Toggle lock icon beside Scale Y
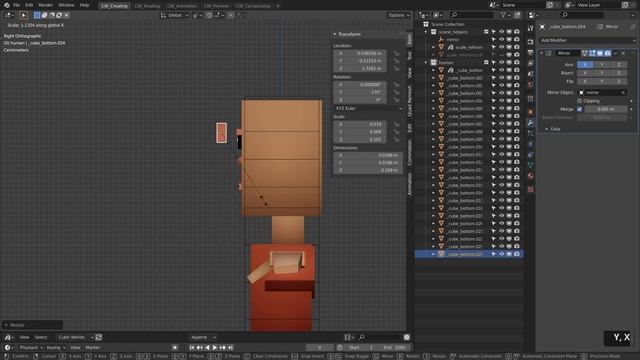 pos(396,132)
